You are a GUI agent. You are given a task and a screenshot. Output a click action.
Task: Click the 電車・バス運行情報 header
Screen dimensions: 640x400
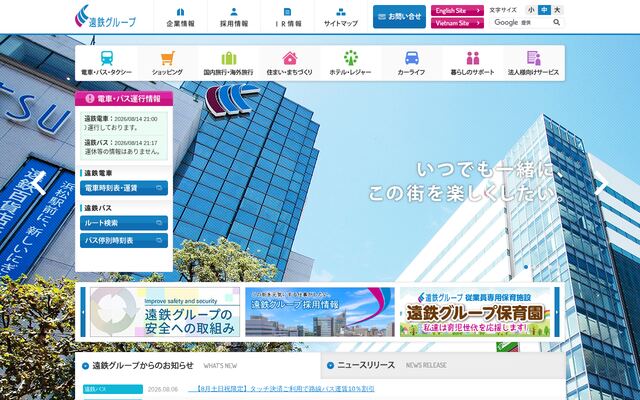click(124, 98)
